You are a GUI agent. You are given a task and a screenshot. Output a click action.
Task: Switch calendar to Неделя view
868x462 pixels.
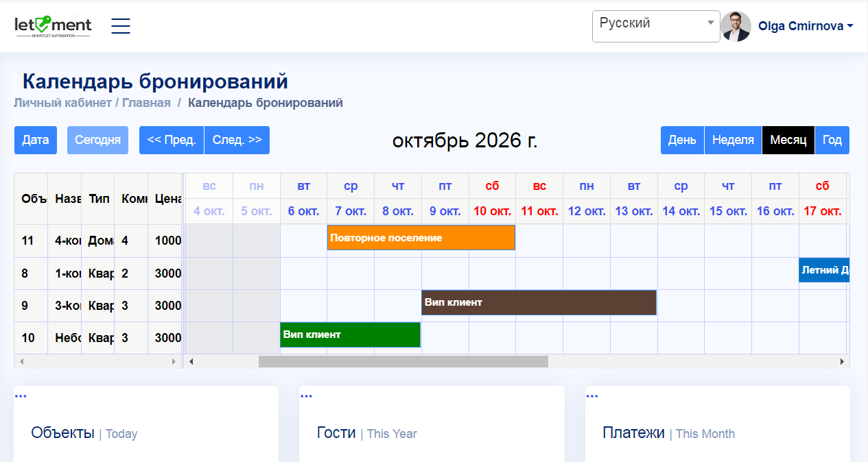pyautogui.click(x=733, y=140)
